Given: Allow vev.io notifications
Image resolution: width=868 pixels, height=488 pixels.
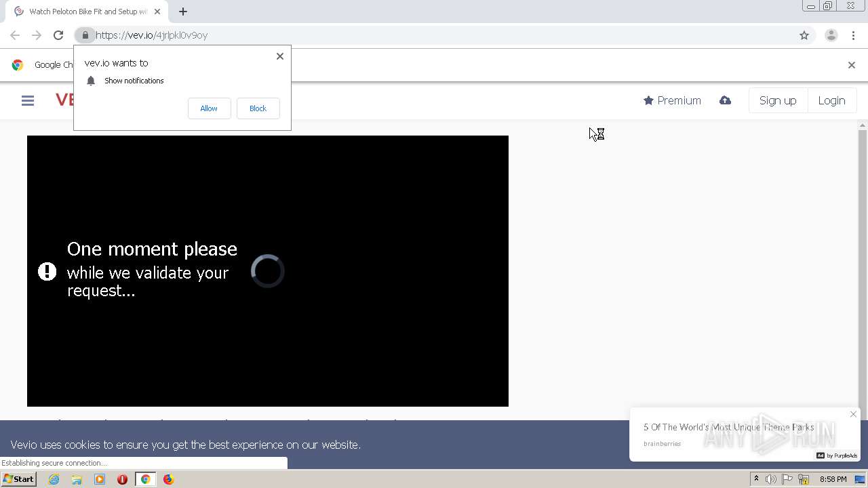Looking at the screenshot, I should [x=209, y=108].
